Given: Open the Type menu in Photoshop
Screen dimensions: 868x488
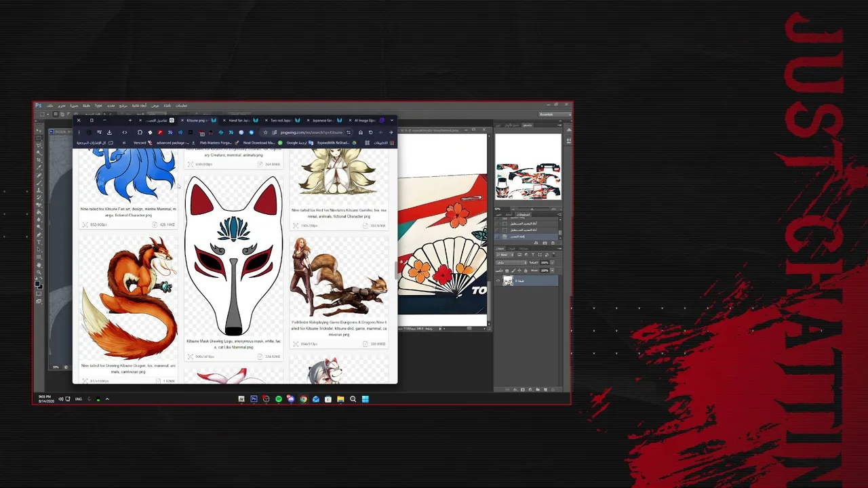Looking at the screenshot, I should click(98, 106).
